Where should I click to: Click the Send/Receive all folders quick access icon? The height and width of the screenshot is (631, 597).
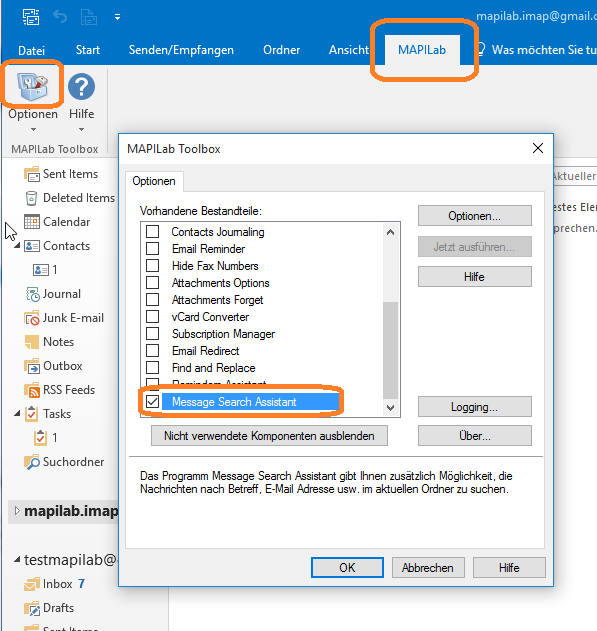tap(31, 17)
